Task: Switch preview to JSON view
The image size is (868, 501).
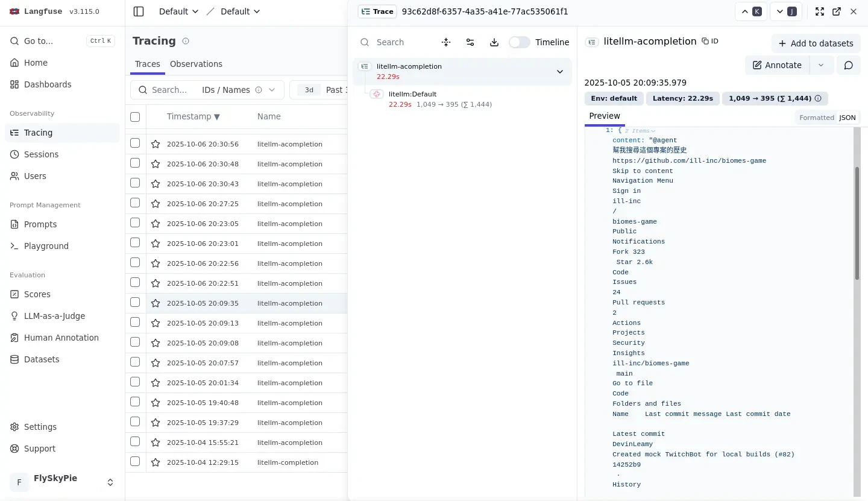Action: [847, 118]
